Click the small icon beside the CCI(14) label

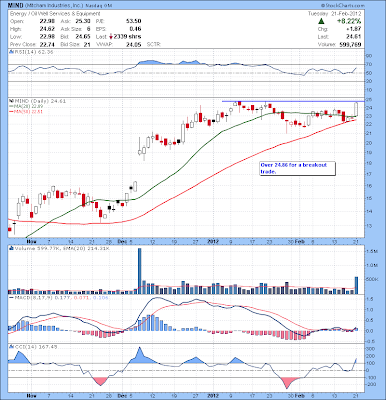[x=11, y=347]
